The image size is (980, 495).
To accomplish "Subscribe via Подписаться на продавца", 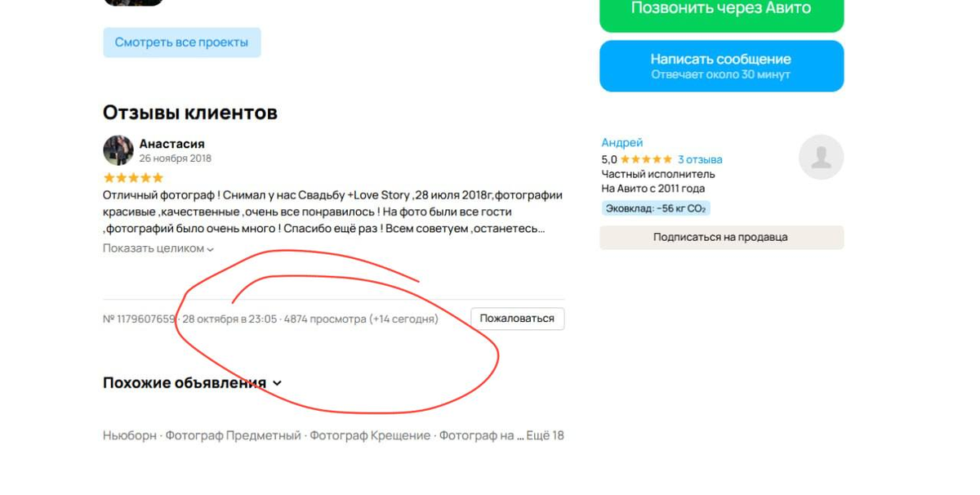I will (x=721, y=237).
